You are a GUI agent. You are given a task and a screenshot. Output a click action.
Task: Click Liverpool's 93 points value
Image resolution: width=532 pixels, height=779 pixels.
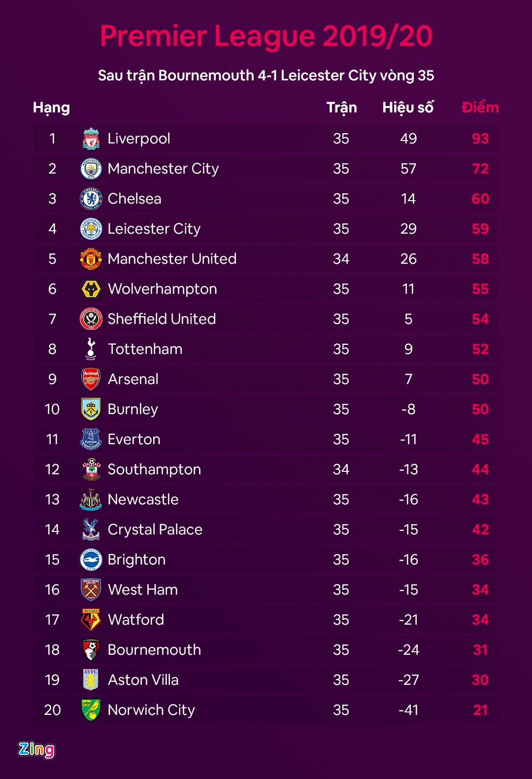click(x=480, y=139)
